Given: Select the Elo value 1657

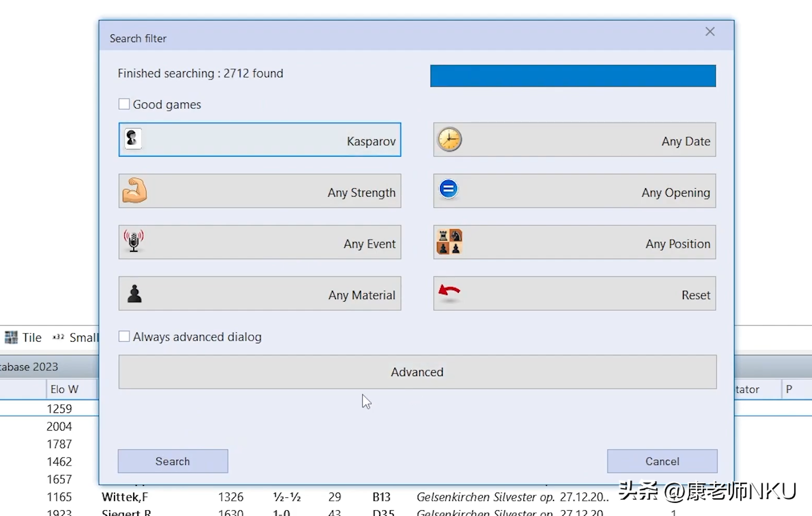Looking at the screenshot, I should click(x=59, y=479).
